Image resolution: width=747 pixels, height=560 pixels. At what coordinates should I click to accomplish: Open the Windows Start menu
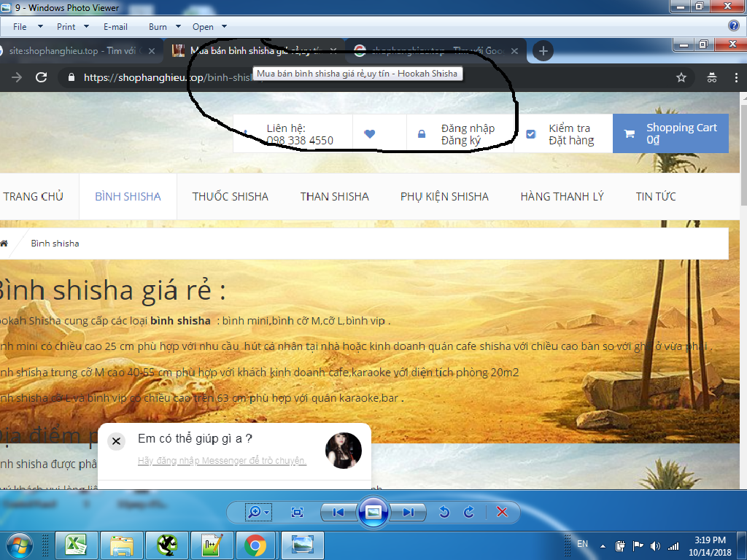coord(20,545)
